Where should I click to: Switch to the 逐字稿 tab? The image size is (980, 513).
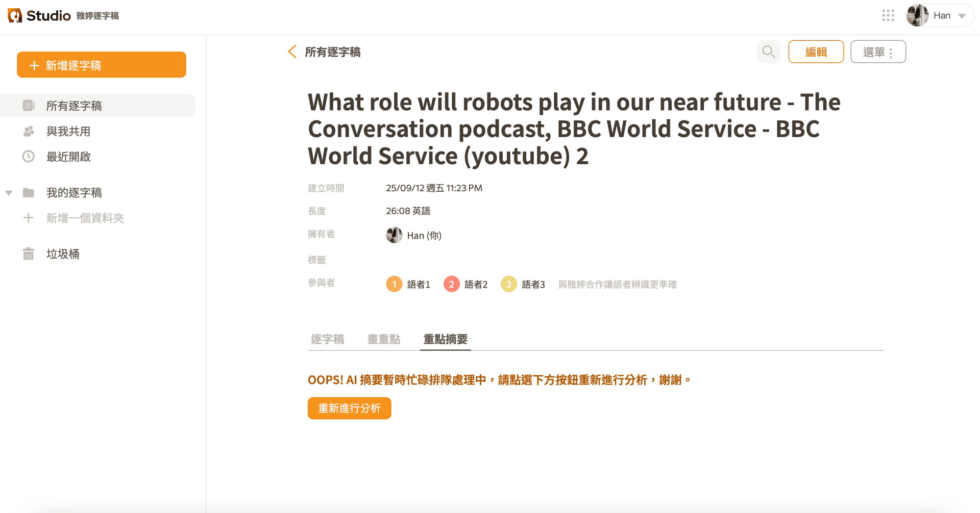pos(328,339)
